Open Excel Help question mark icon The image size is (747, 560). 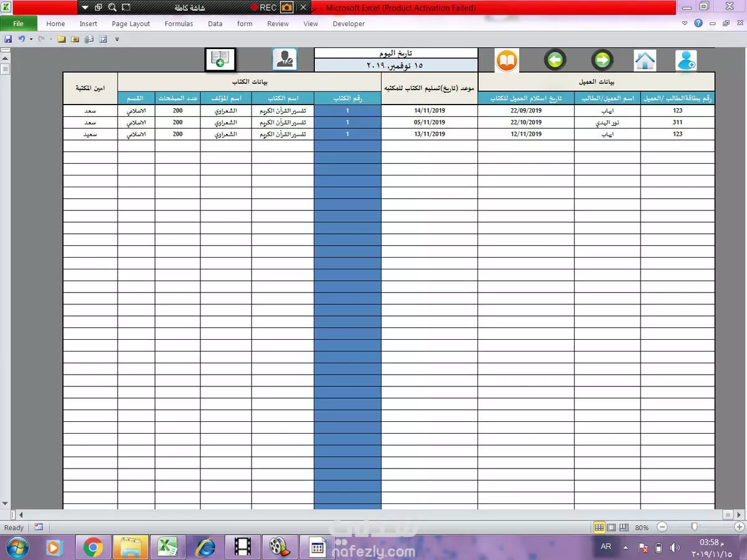tap(698, 23)
